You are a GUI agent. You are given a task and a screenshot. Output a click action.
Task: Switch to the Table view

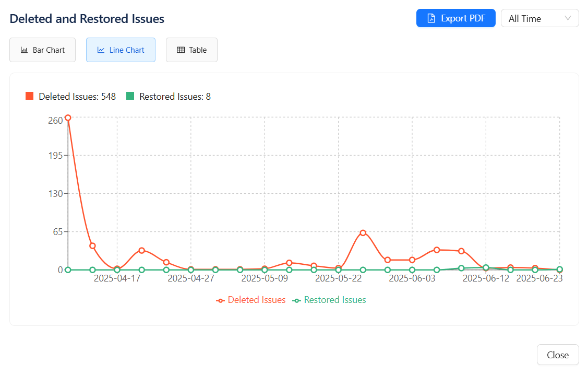(x=191, y=50)
